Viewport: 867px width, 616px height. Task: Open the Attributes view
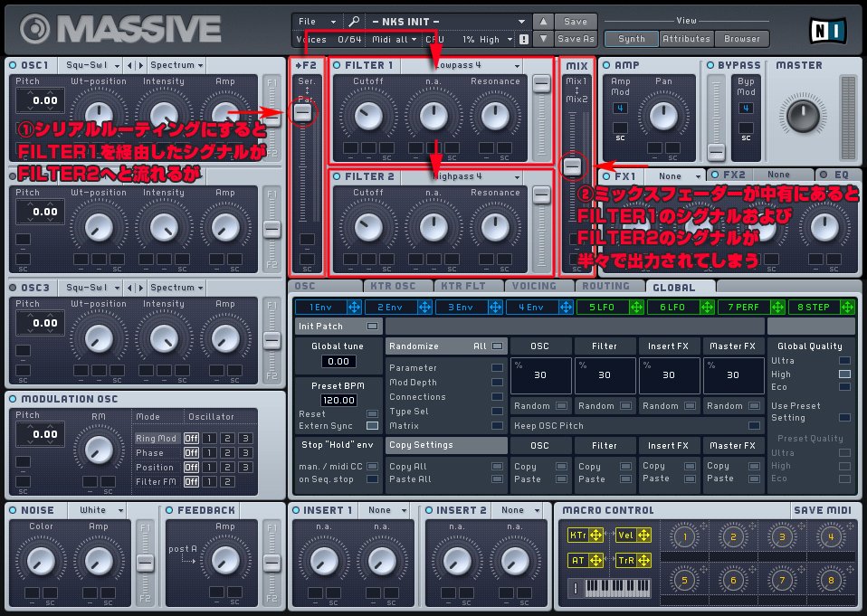[x=686, y=39]
